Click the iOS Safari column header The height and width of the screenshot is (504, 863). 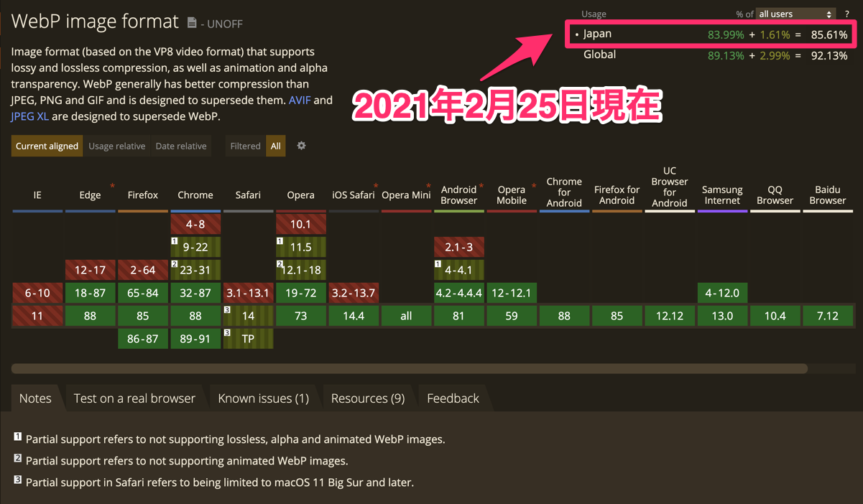(354, 195)
